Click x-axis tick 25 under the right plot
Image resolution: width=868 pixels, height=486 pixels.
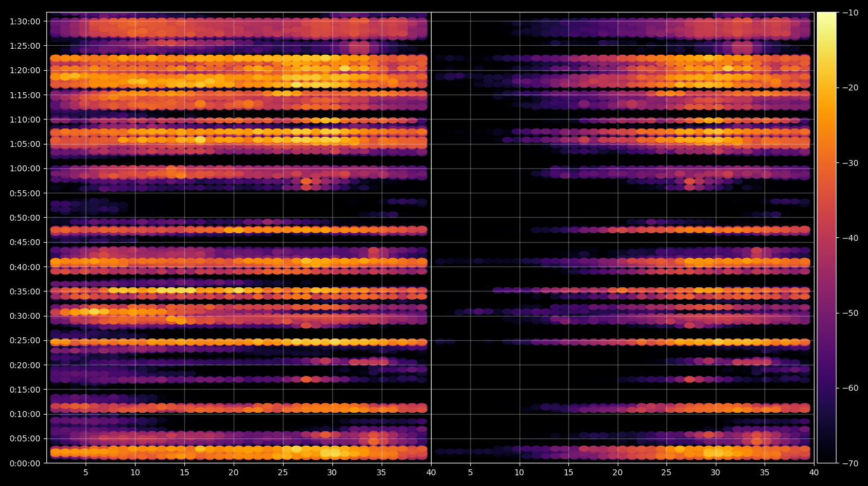click(x=666, y=473)
